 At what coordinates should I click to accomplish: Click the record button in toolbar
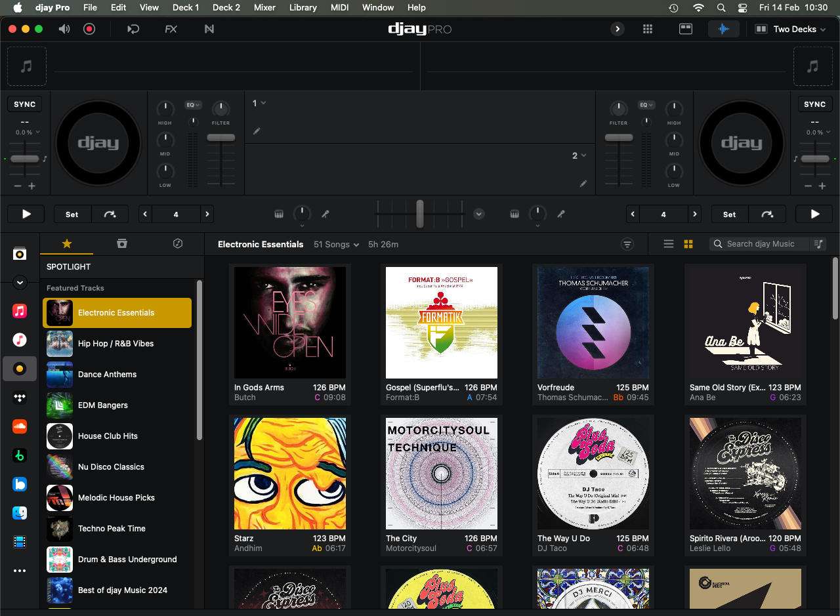89,29
